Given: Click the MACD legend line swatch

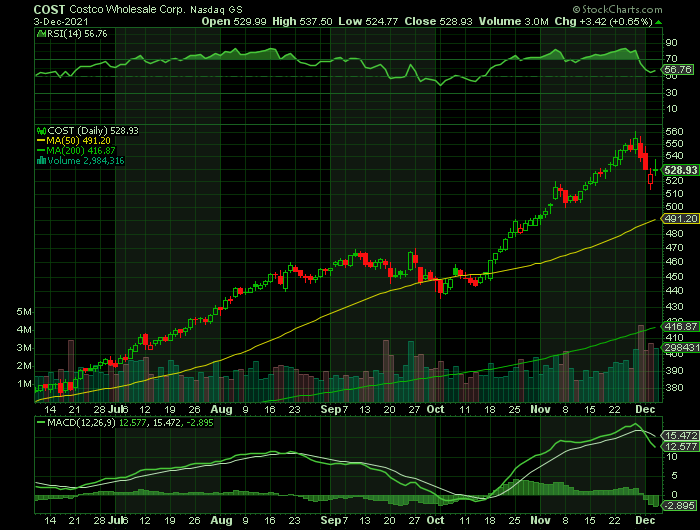Looking at the screenshot, I should 41,422.
